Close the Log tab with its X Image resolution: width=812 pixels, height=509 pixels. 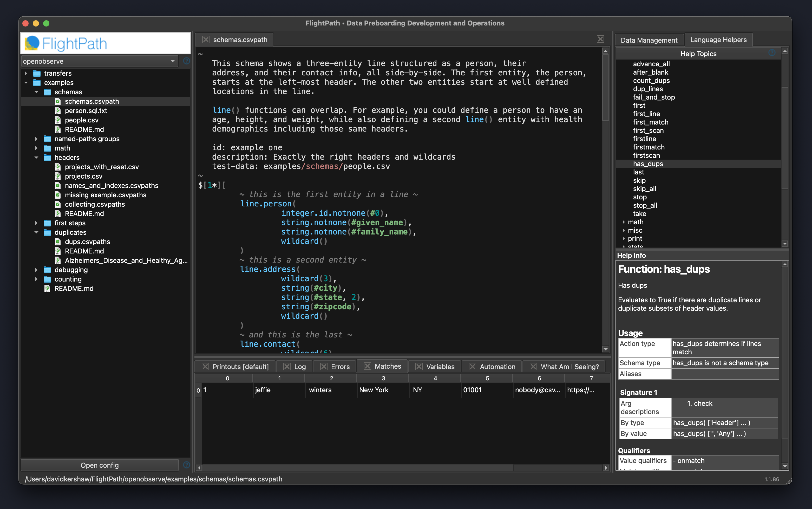pos(287,367)
